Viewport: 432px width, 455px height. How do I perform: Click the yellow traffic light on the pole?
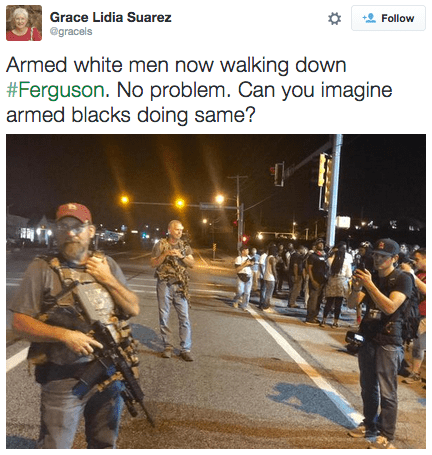(322, 170)
